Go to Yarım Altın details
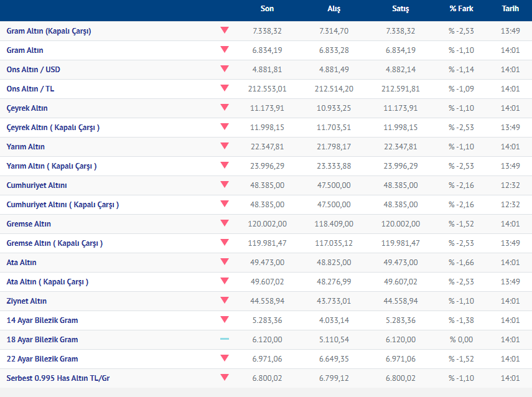 coord(26,146)
